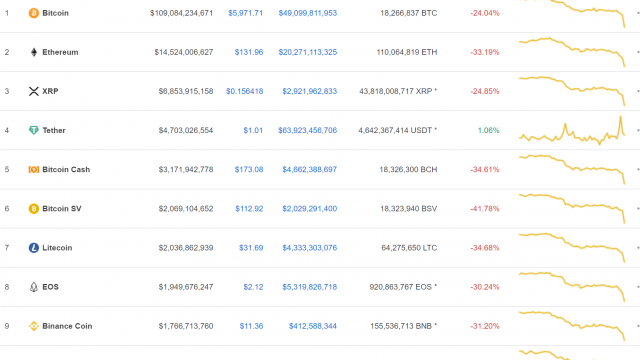Image resolution: width=640 pixels, height=360 pixels.
Task: Click the Tether logo icon
Action: [x=33, y=130]
